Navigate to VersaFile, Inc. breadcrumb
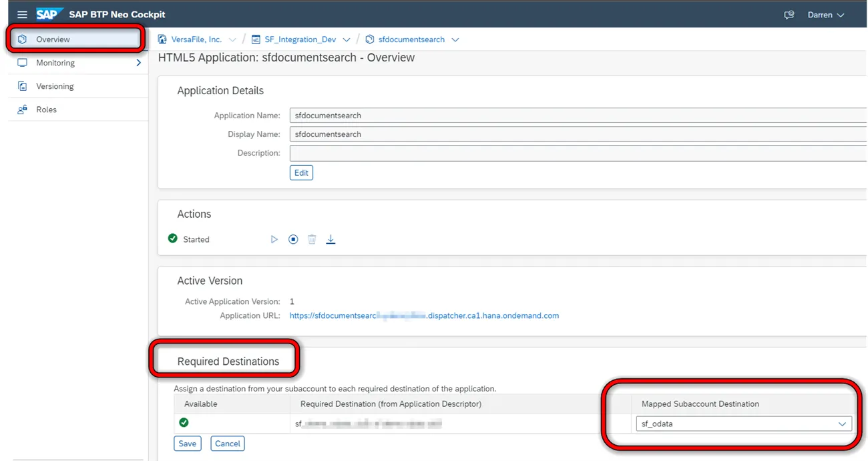 196,39
